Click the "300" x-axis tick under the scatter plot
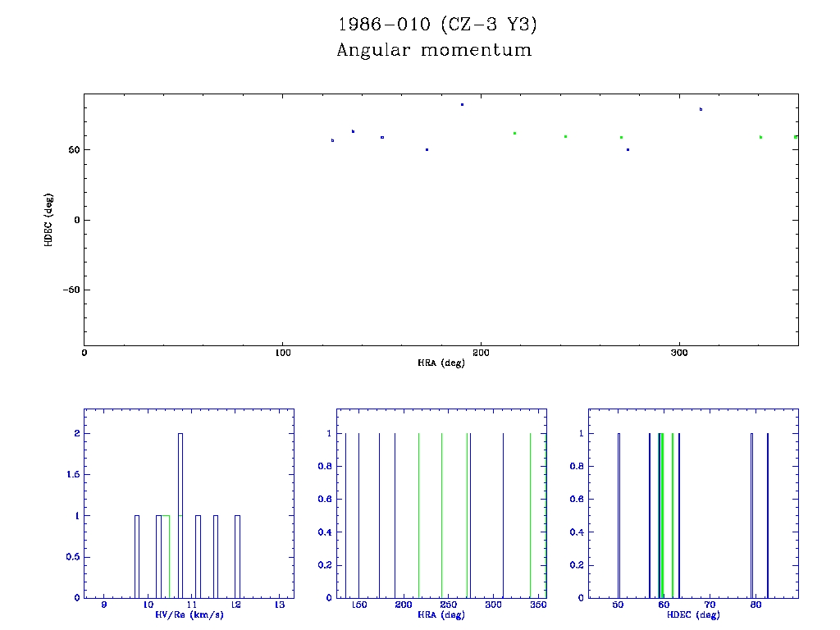 pos(679,353)
